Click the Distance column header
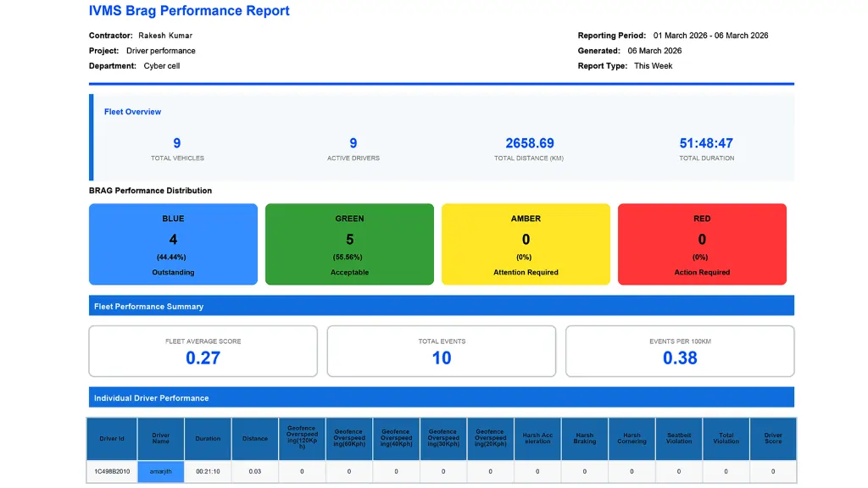This screenshot has width=868, height=488. pyautogui.click(x=254, y=439)
